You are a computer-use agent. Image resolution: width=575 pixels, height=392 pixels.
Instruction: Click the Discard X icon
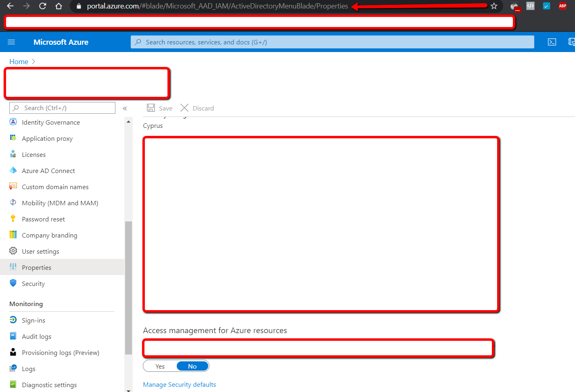pyautogui.click(x=184, y=108)
